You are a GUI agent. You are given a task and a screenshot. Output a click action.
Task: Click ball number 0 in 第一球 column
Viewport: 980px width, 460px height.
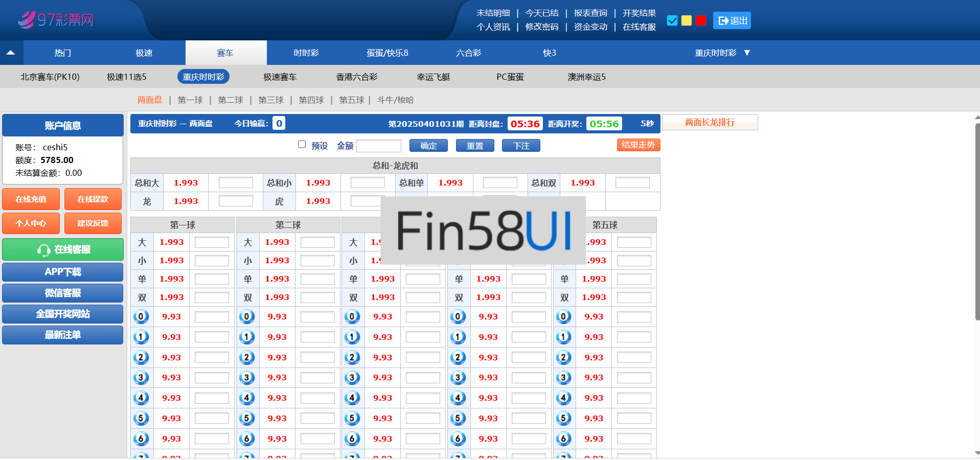click(141, 317)
